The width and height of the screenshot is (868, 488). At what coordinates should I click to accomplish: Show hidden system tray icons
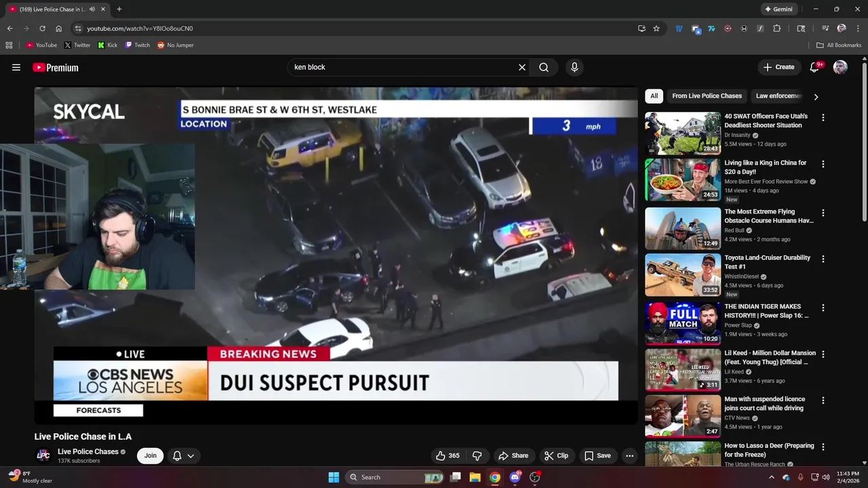771,477
